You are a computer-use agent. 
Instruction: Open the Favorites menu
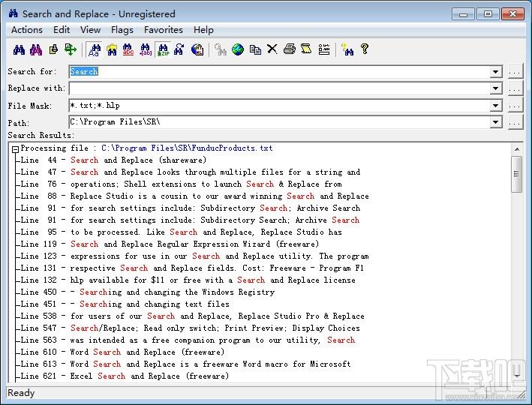(163, 30)
